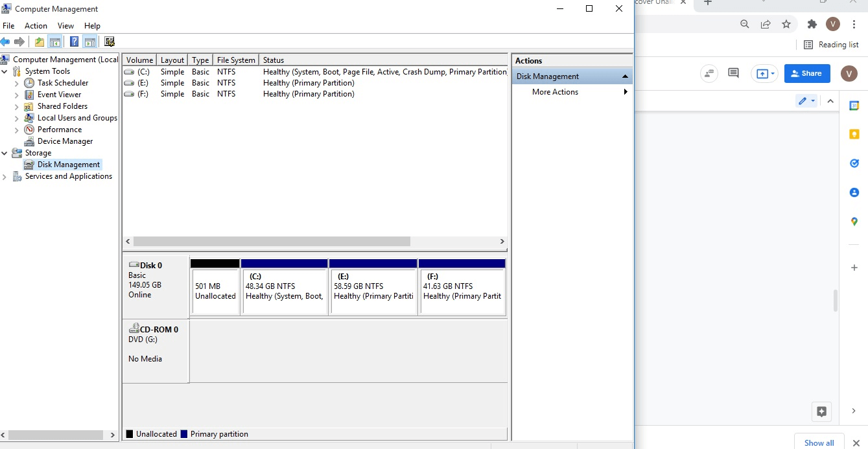Expand the Event Viewer node
This screenshot has width=868, height=449.
point(17,95)
